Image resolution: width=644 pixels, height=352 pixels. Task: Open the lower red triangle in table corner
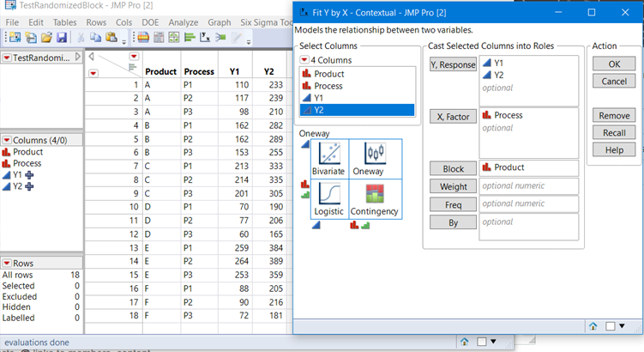(93, 73)
